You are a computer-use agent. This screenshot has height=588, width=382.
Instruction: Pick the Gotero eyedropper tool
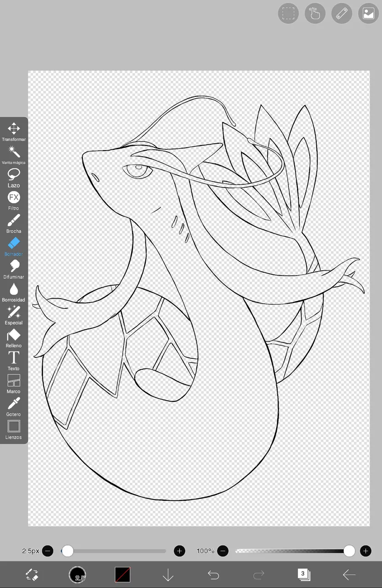14,407
